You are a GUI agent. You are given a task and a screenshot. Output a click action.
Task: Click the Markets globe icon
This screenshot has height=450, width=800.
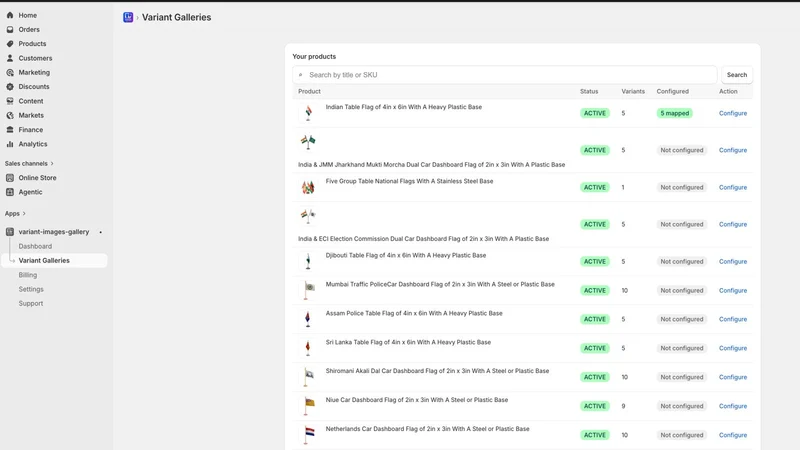10,115
